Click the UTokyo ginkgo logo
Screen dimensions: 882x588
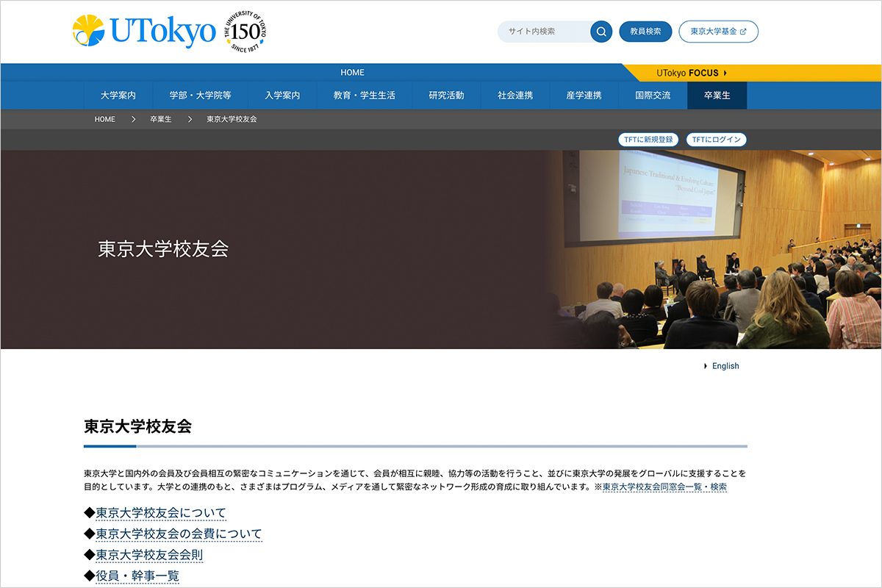(87, 30)
